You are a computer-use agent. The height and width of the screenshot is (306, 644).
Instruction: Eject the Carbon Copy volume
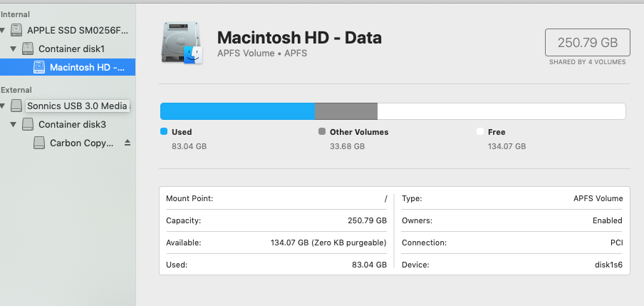click(128, 143)
